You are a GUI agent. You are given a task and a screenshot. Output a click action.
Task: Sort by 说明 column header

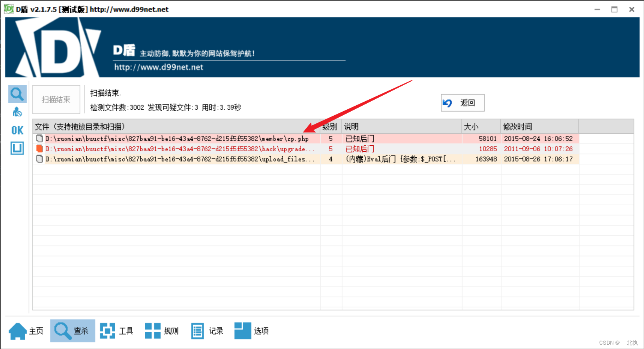(402, 126)
